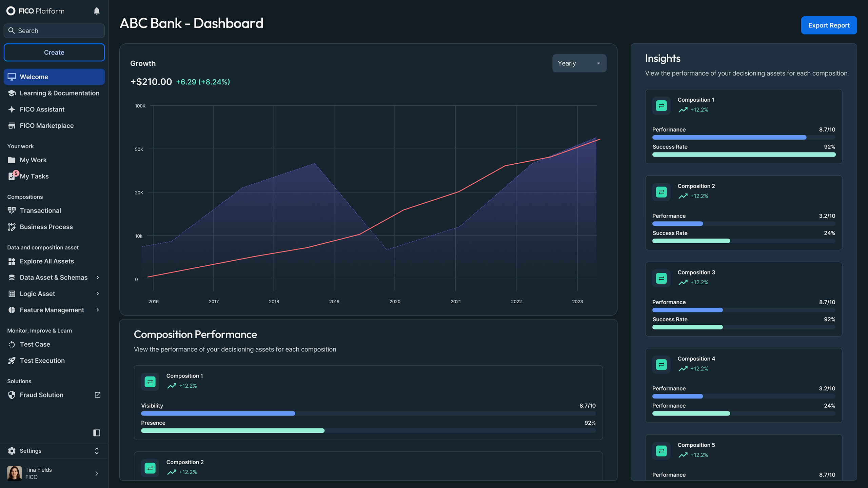Click the Search input field
The height and width of the screenshot is (488, 868).
(54, 31)
